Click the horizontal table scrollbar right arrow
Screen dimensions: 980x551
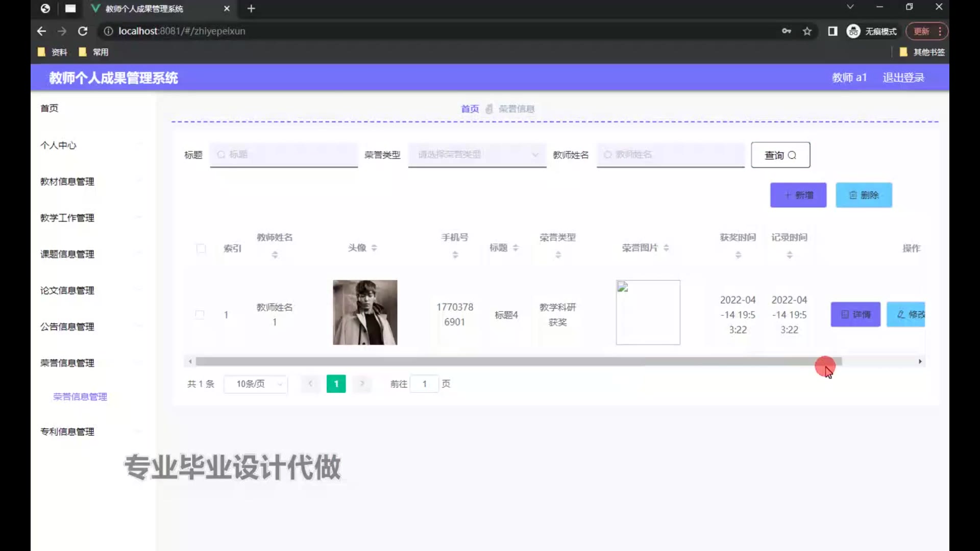pos(920,362)
